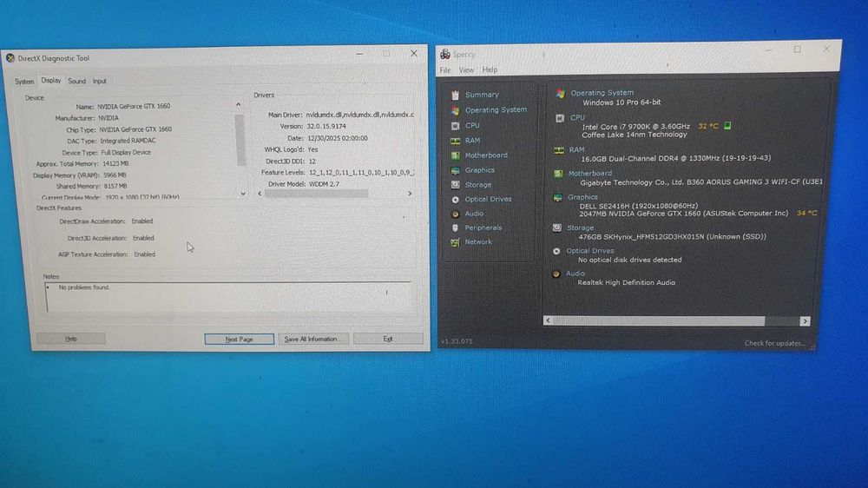Click the Drivers panel scroll-right arrow
This screenshot has height=488, width=868.
pos(410,194)
